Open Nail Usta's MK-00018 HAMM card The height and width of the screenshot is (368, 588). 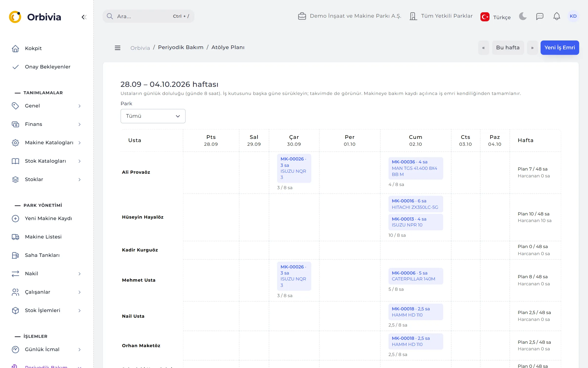click(416, 312)
